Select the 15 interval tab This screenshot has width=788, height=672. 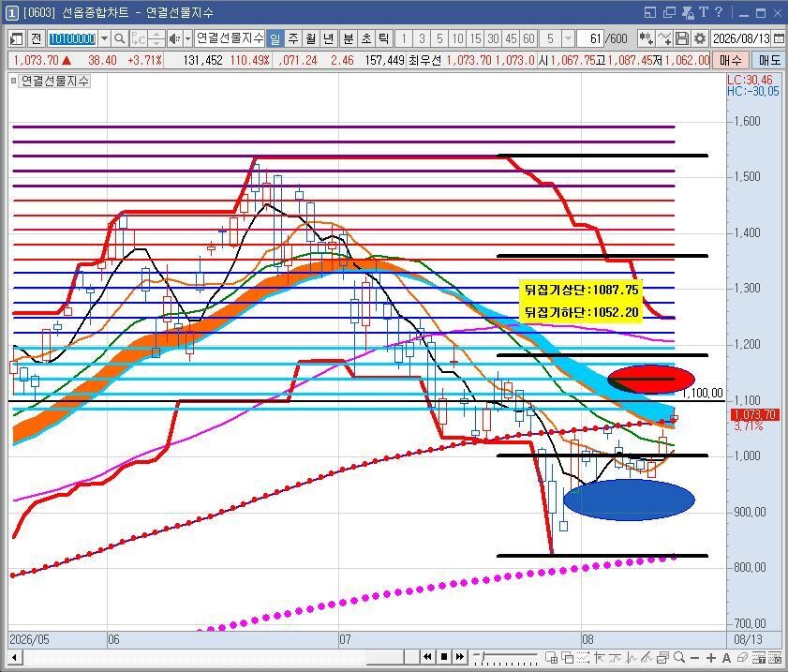click(475, 38)
